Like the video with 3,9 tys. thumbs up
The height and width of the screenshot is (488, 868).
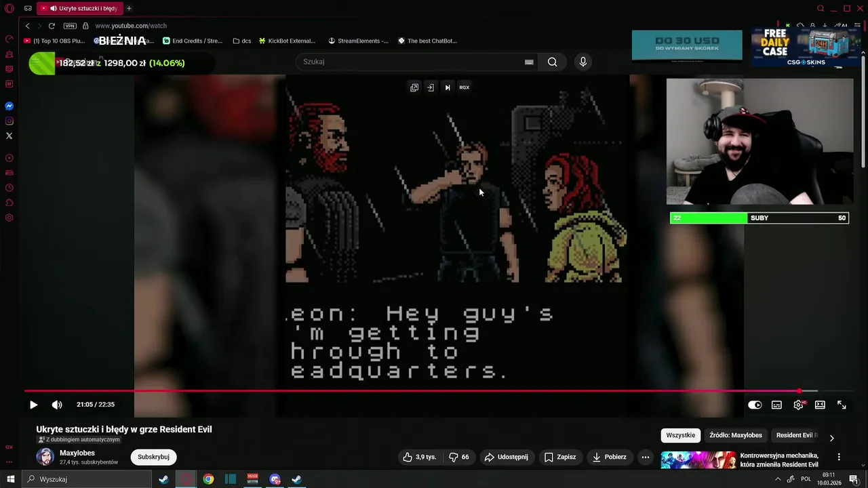[419, 457]
